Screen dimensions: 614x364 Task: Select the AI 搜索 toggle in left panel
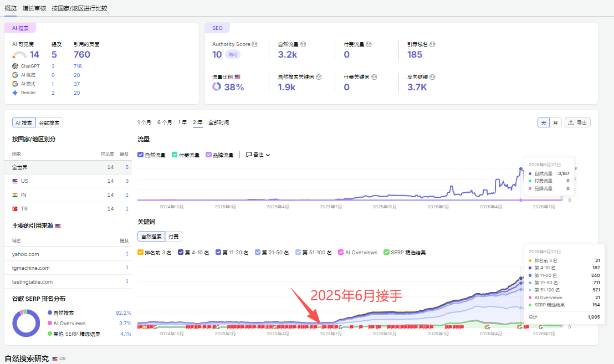pyautogui.click(x=24, y=122)
